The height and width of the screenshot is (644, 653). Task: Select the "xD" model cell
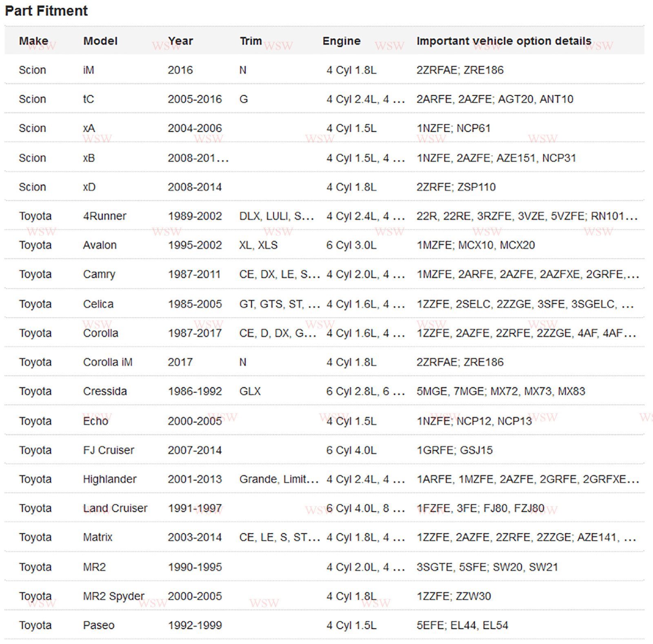point(89,187)
